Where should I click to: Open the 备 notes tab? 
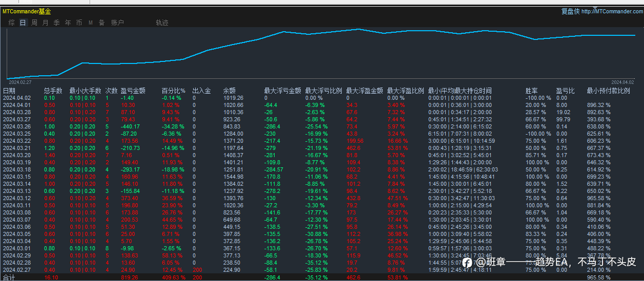[x=101, y=23]
